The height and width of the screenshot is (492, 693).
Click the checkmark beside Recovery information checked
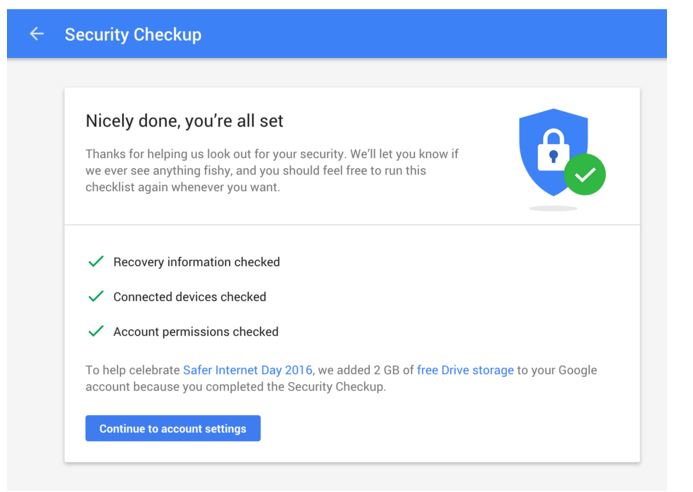tap(96, 262)
